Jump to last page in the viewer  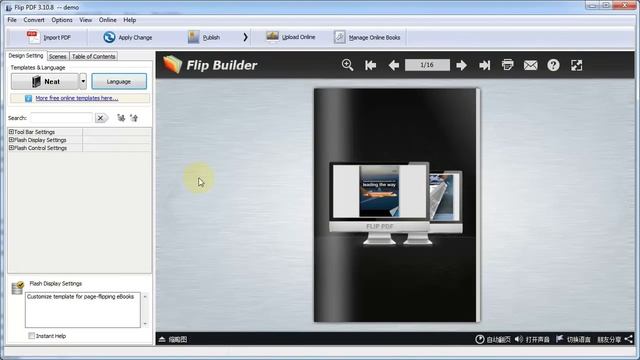484,65
